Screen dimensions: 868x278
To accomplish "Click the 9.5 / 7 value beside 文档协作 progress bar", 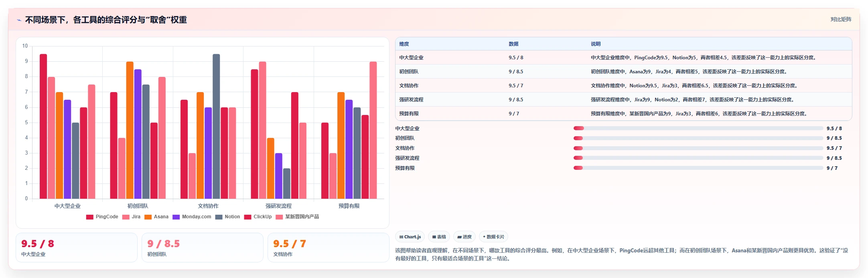I will pyautogui.click(x=834, y=148).
